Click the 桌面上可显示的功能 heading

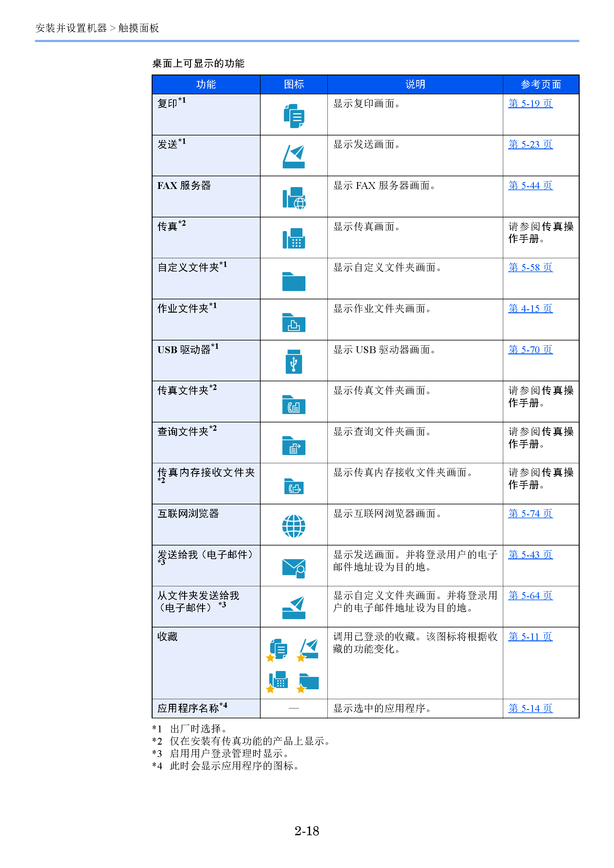[198, 63]
